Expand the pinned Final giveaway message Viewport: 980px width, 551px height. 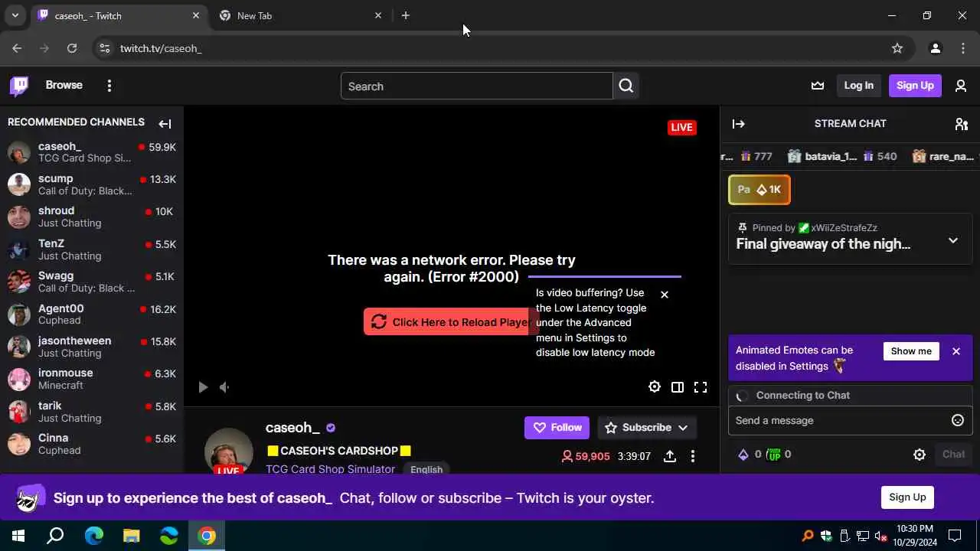[953, 240]
